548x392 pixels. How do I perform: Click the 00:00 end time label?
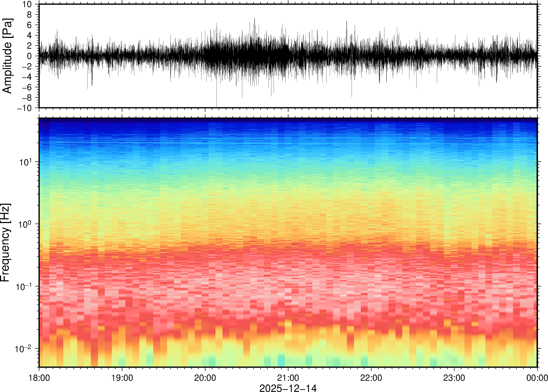point(537,378)
